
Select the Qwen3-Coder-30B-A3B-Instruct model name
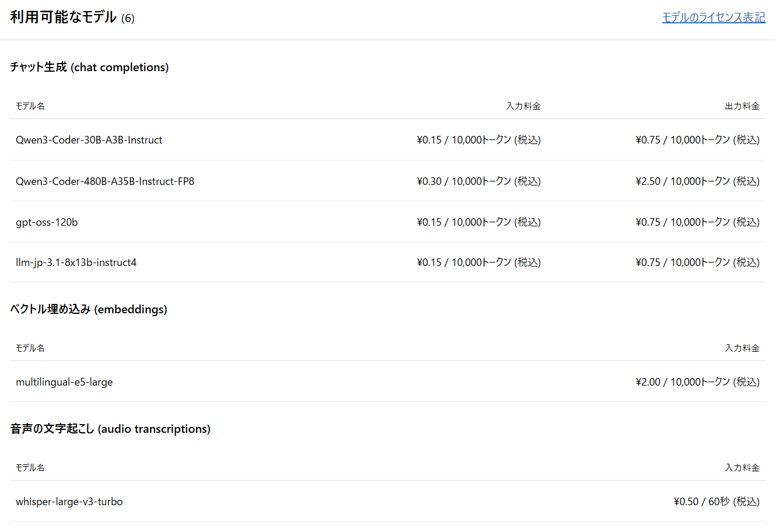click(89, 140)
